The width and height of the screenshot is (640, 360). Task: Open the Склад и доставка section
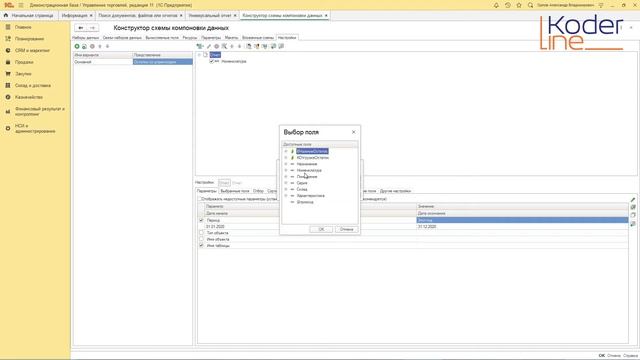tap(33, 86)
